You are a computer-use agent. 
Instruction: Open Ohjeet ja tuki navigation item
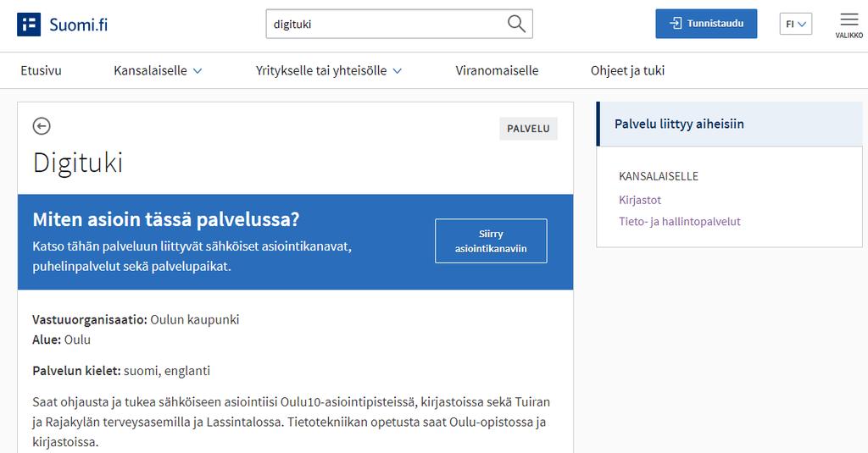(x=627, y=71)
